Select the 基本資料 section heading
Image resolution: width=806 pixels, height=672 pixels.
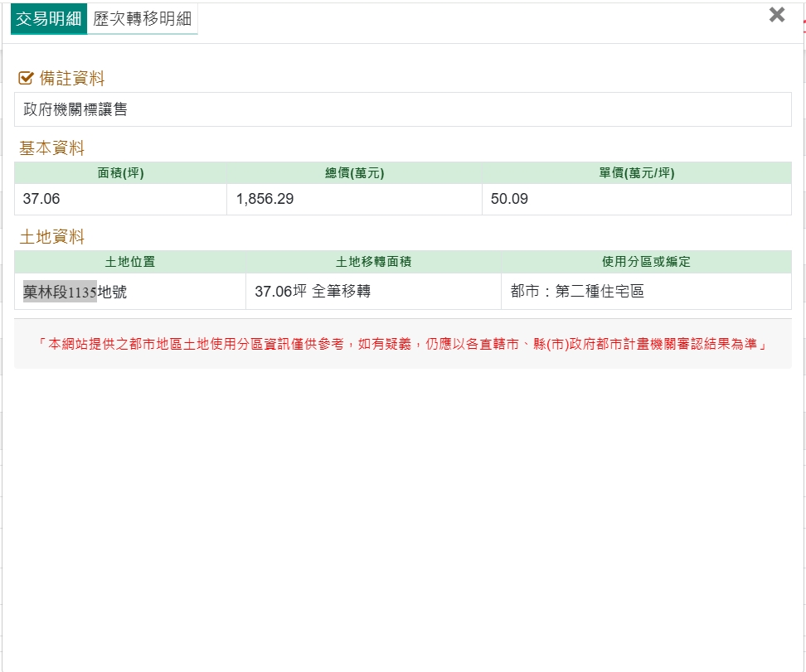(x=52, y=149)
